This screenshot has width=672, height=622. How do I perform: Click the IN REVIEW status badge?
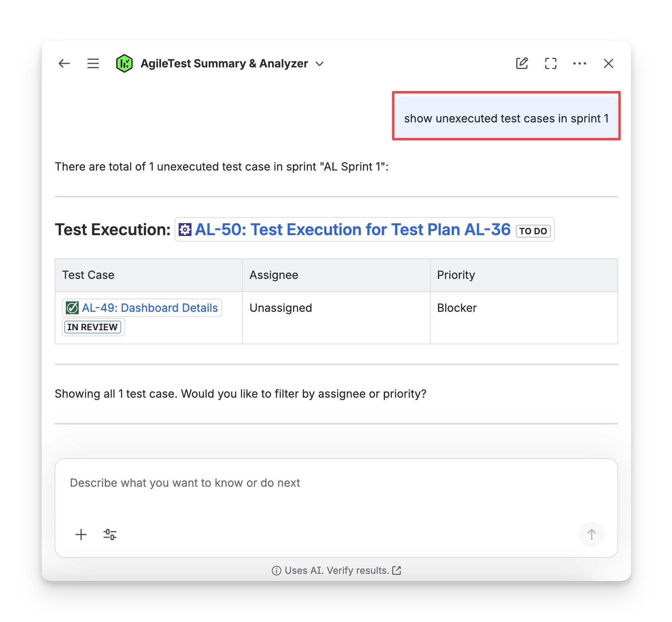click(93, 327)
